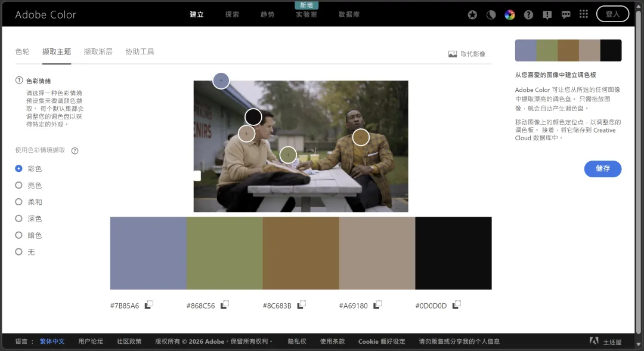Select the large blue-gray #7B85A6 swatch
The height and width of the screenshot is (351, 644).
point(148,253)
